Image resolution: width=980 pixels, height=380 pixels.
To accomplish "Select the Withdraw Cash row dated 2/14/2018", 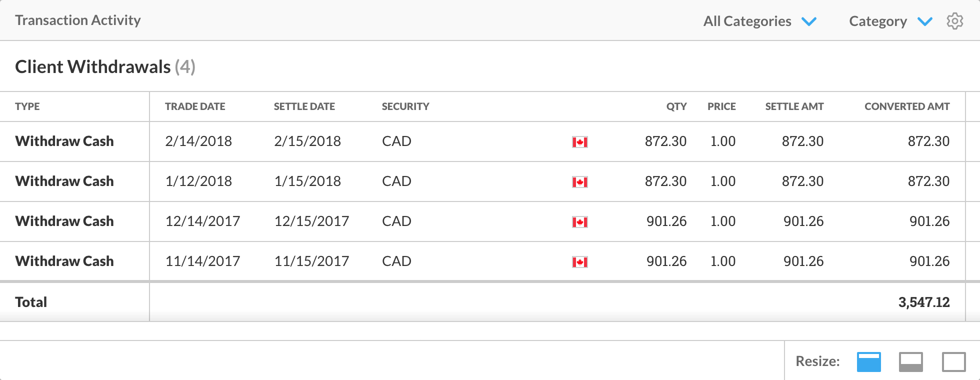I will pos(64,141).
